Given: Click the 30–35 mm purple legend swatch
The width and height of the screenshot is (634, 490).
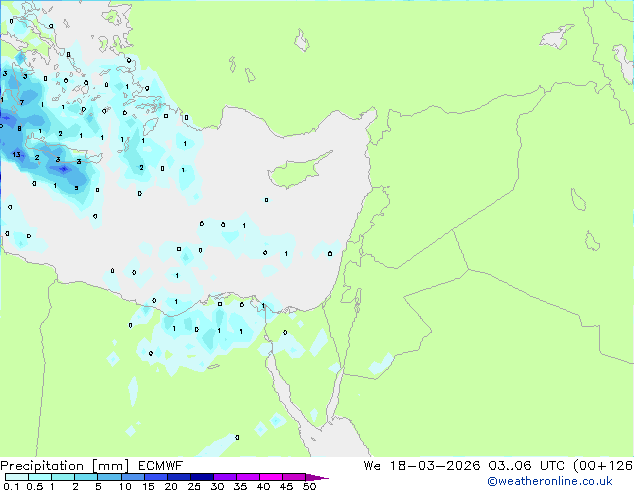Looking at the screenshot, I should 224,477.
